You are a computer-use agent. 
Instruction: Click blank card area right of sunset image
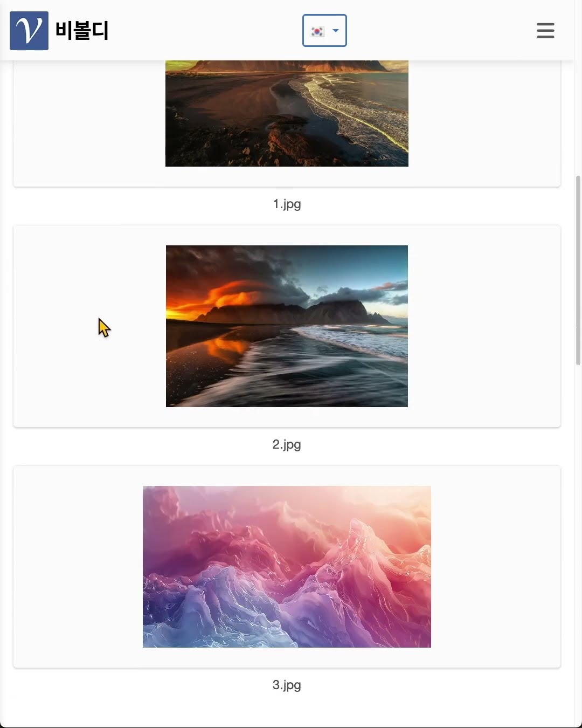coord(484,326)
